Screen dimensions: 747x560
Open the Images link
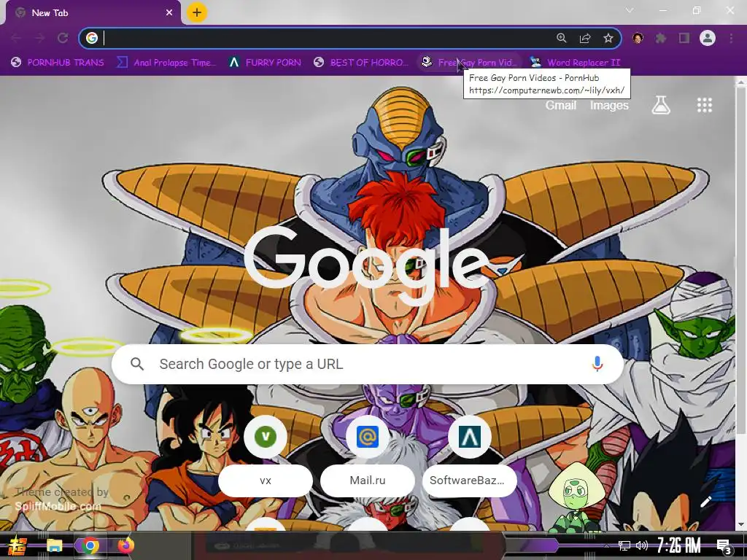coord(609,105)
